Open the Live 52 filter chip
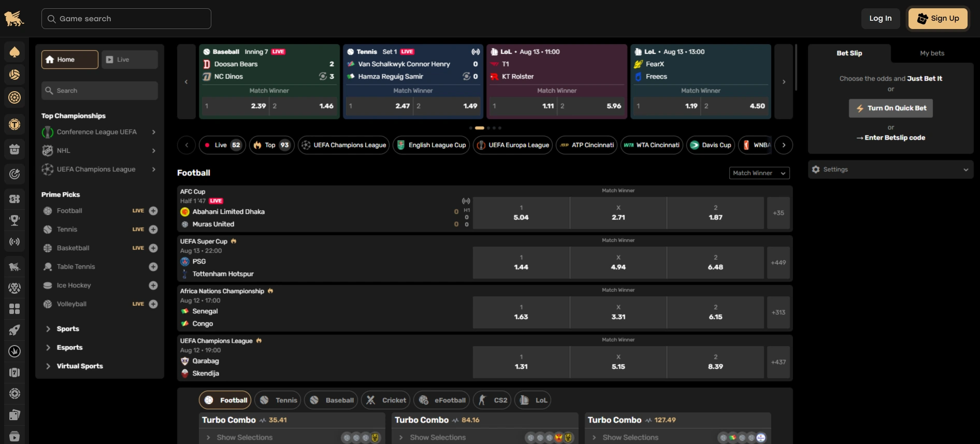Viewport: 980px width, 444px height. (223, 145)
